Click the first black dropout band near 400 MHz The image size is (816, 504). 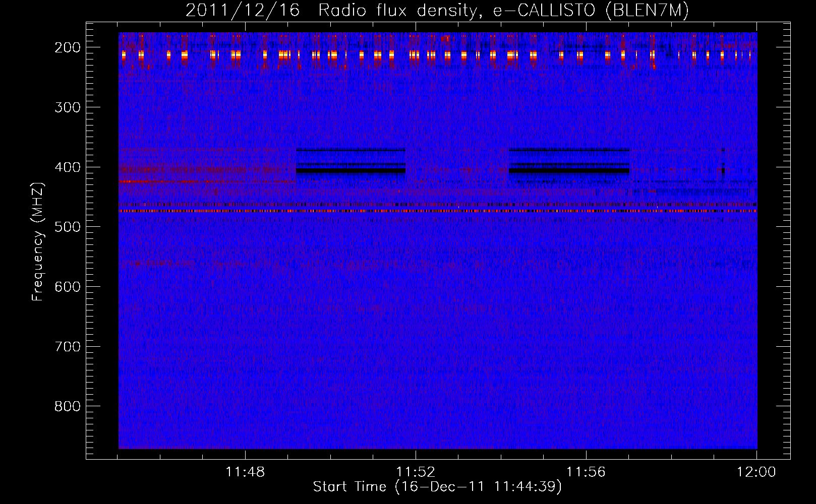point(351,171)
